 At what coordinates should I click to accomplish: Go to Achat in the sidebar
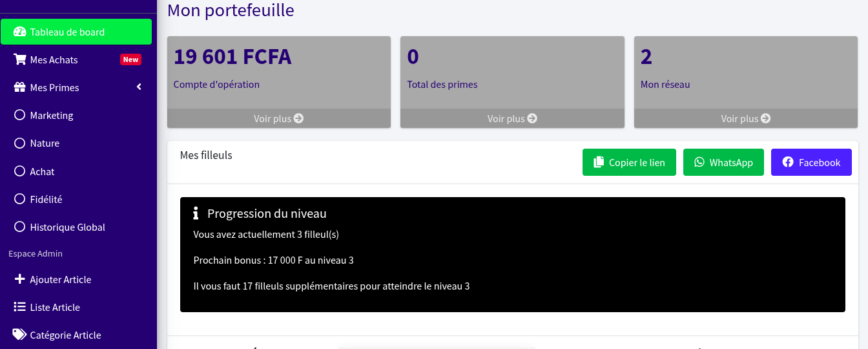42,171
